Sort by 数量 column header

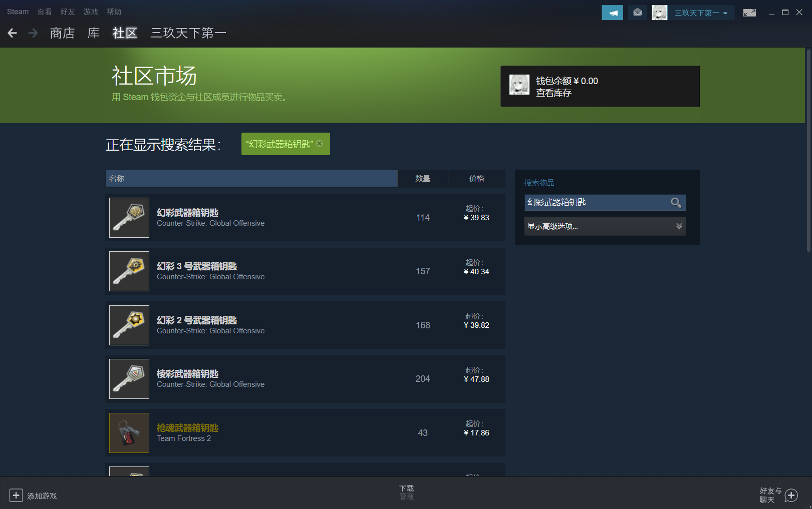[423, 178]
